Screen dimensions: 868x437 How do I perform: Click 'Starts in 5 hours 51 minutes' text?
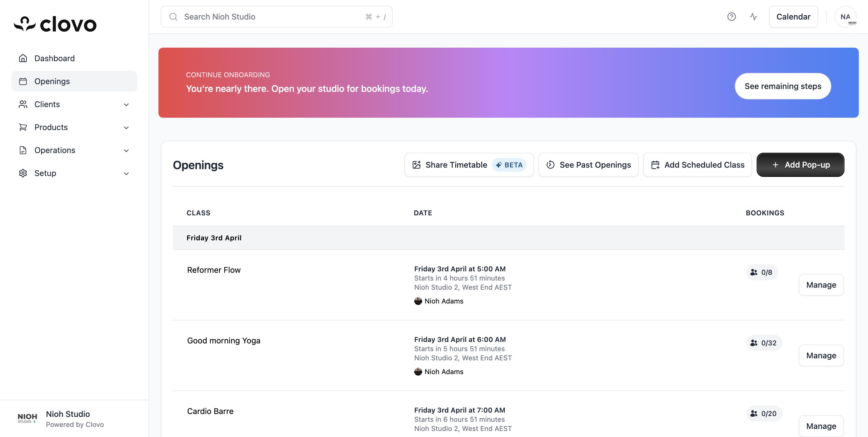click(459, 349)
